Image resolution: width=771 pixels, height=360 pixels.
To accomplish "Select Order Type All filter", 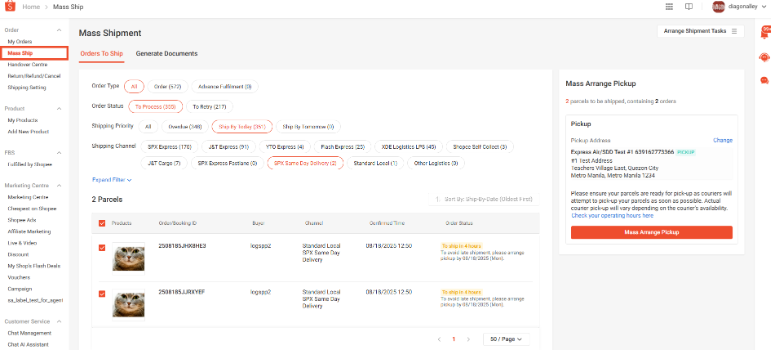I will coord(134,87).
